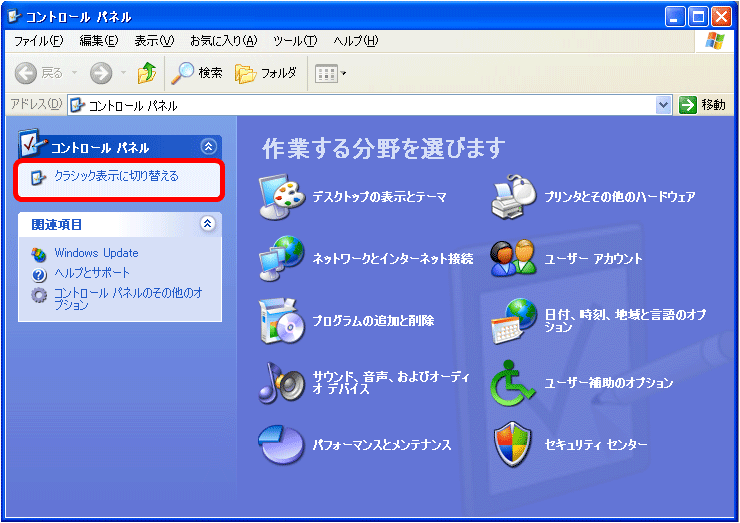This screenshot has width=740, height=523.
Task: Click control panel icon in address bar
Action: point(77,105)
